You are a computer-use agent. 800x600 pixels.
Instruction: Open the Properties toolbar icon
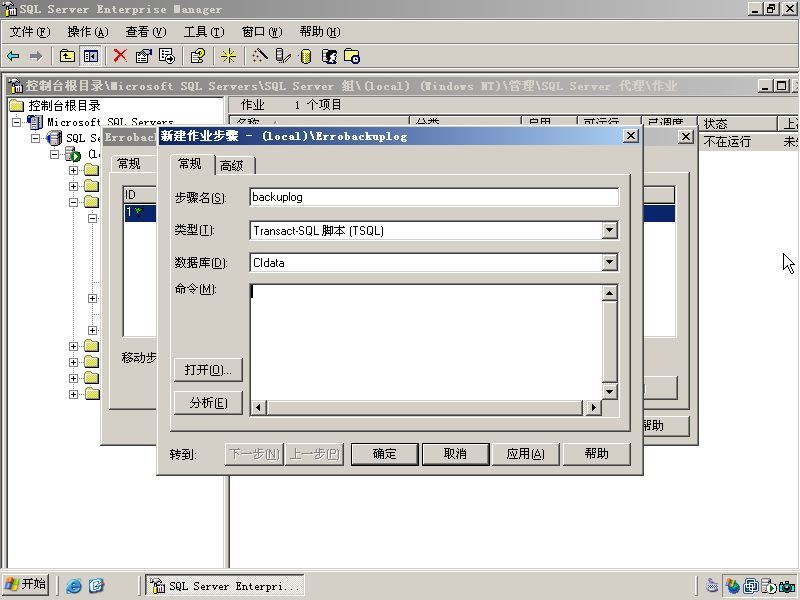pos(143,56)
